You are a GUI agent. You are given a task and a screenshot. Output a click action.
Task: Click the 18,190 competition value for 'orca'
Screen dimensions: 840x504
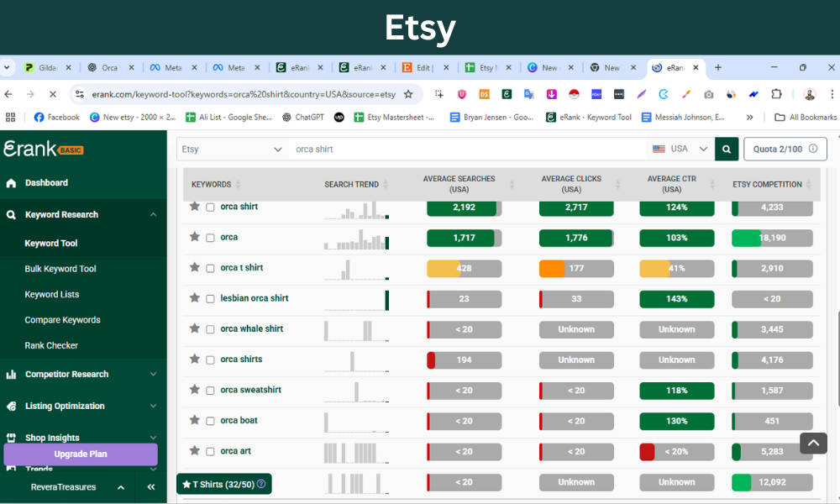772,238
